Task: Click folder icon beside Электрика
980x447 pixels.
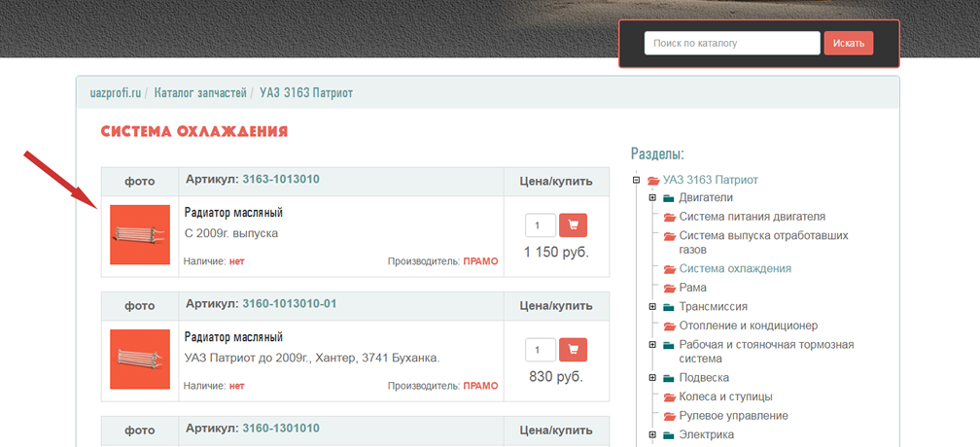Action: [669, 435]
